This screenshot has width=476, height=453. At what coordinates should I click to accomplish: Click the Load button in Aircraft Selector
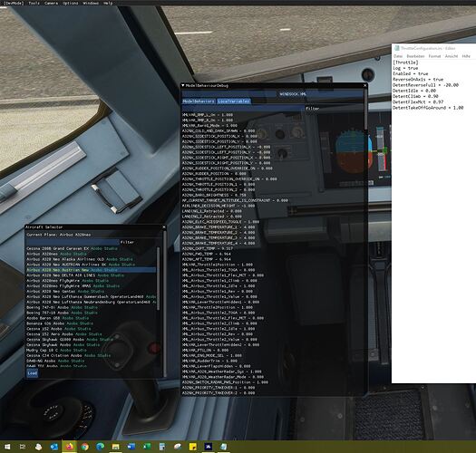point(32,373)
